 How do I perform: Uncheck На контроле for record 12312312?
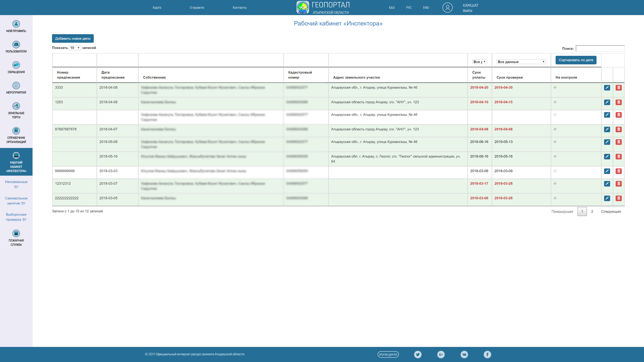(555, 183)
